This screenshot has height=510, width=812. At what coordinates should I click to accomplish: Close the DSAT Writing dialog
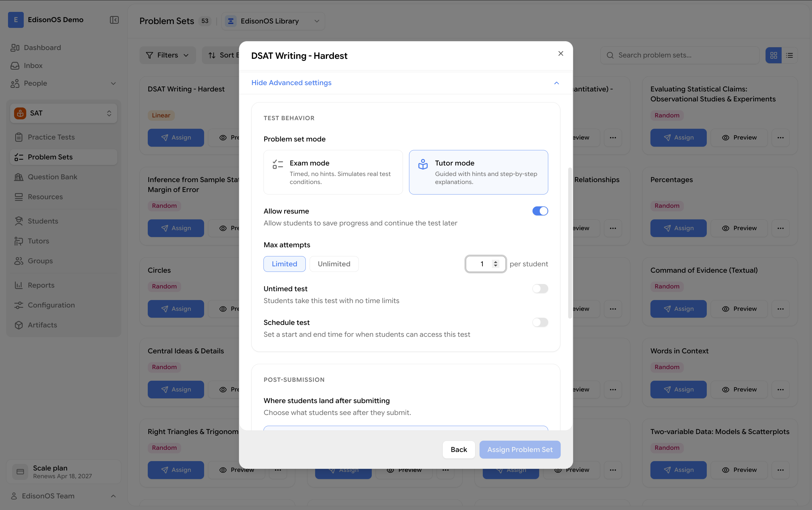[x=560, y=53]
